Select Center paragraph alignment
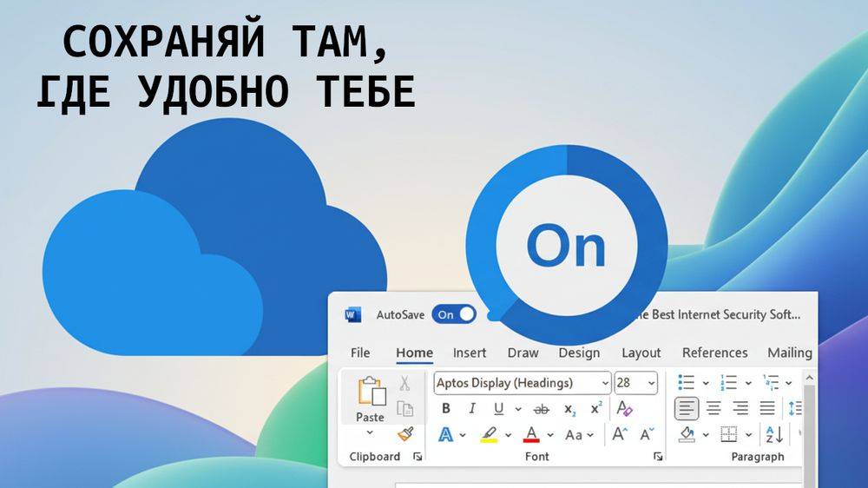Image resolution: width=868 pixels, height=488 pixels. click(x=714, y=409)
